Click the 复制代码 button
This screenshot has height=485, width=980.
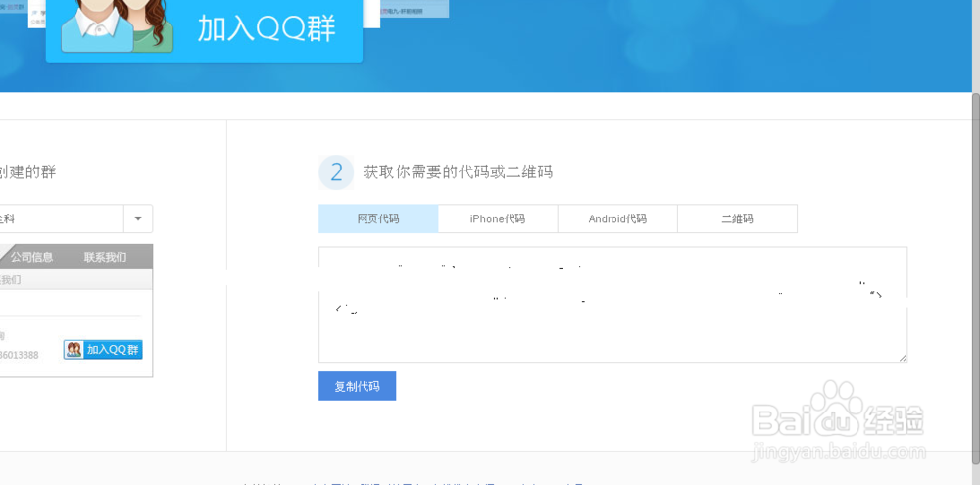pos(358,386)
